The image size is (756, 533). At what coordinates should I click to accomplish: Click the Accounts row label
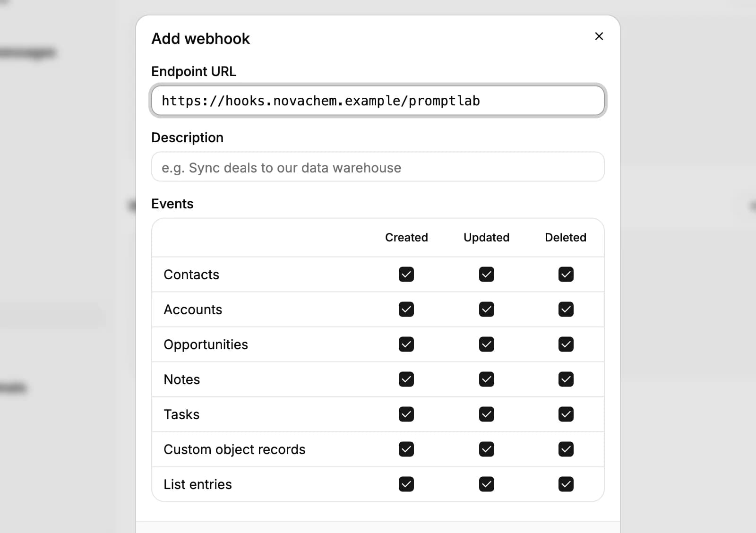pyautogui.click(x=193, y=309)
